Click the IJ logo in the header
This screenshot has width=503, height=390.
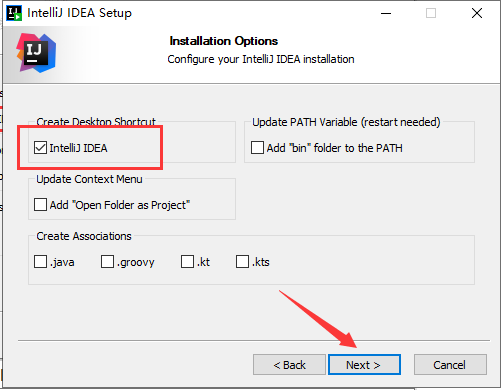(x=36, y=53)
